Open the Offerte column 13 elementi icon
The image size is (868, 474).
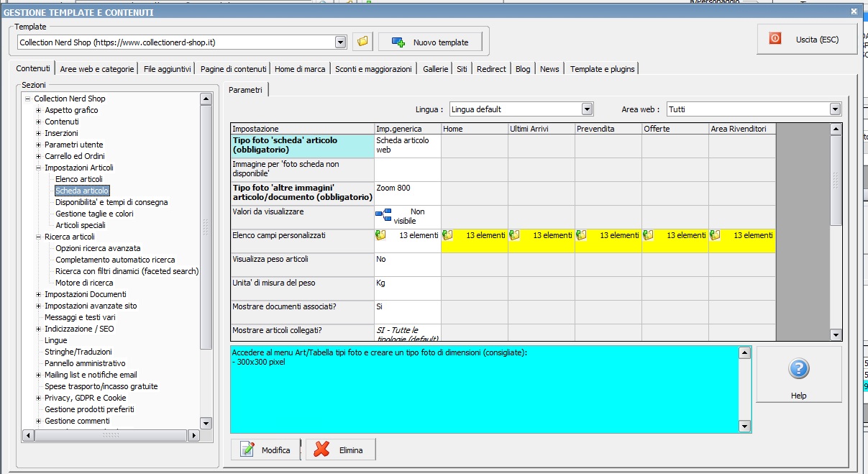(x=649, y=235)
